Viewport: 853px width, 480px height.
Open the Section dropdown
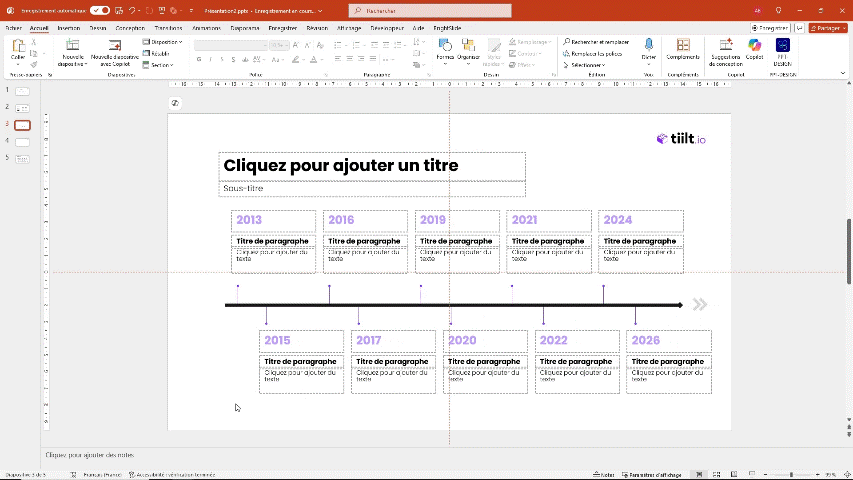(160, 65)
